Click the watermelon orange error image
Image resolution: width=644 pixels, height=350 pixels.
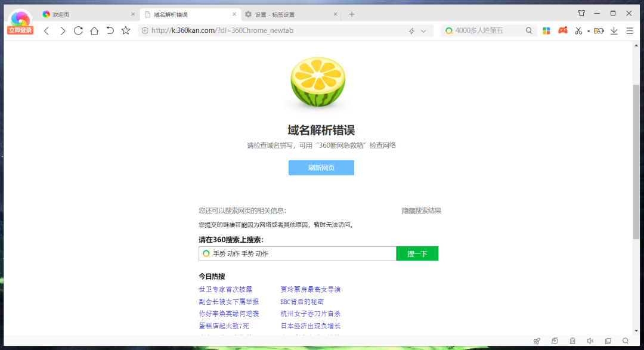pos(318,82)
